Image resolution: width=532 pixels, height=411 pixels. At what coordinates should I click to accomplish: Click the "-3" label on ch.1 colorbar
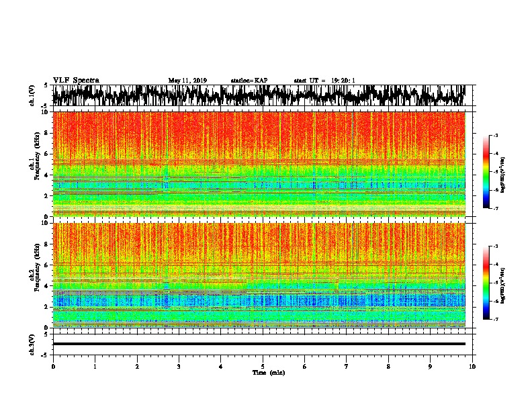click(495, 135)
